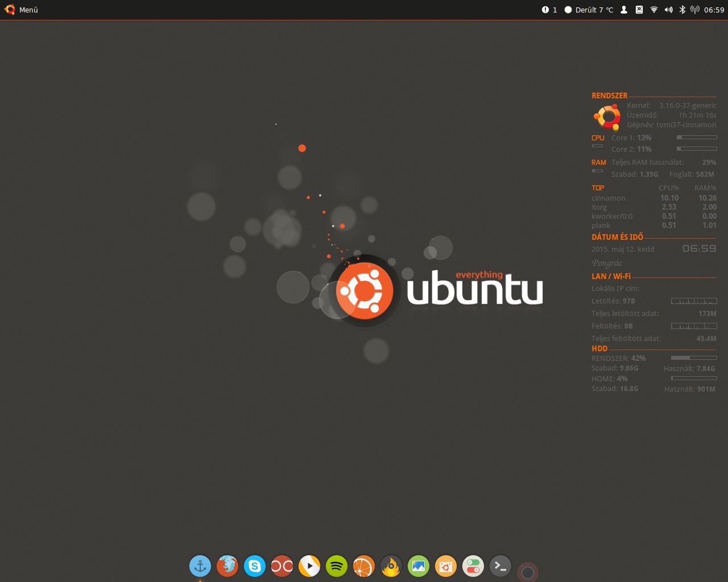
Task: Launch Skype from the dock
Action: pos(255,566)
